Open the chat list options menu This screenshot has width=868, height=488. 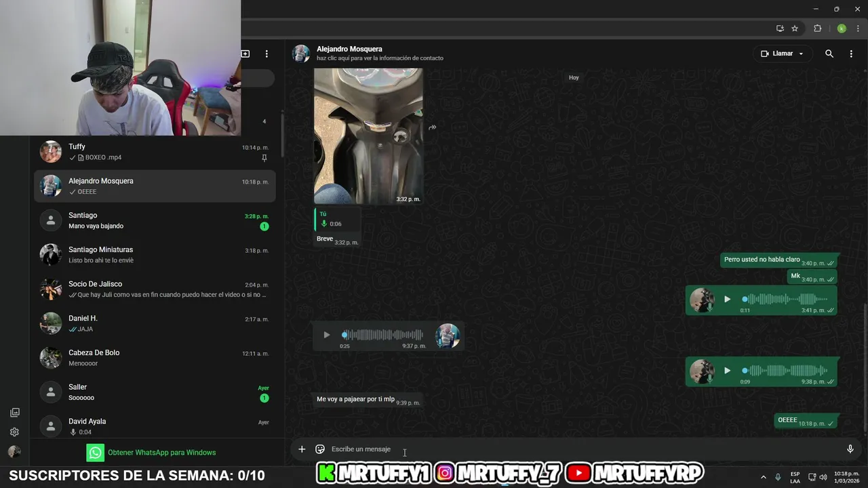[x=267, y=54]
